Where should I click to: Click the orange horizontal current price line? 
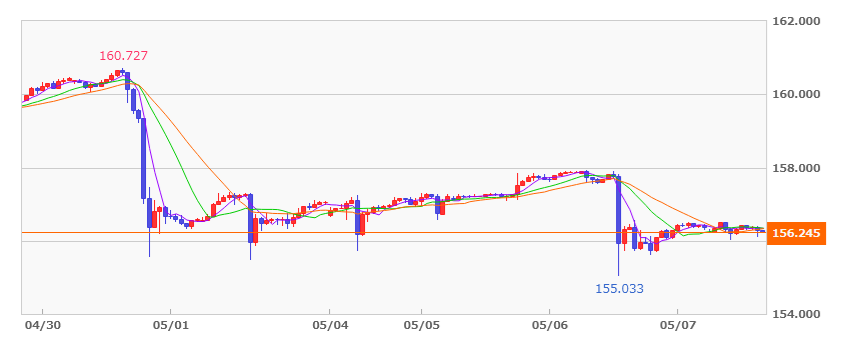point(394,233)
